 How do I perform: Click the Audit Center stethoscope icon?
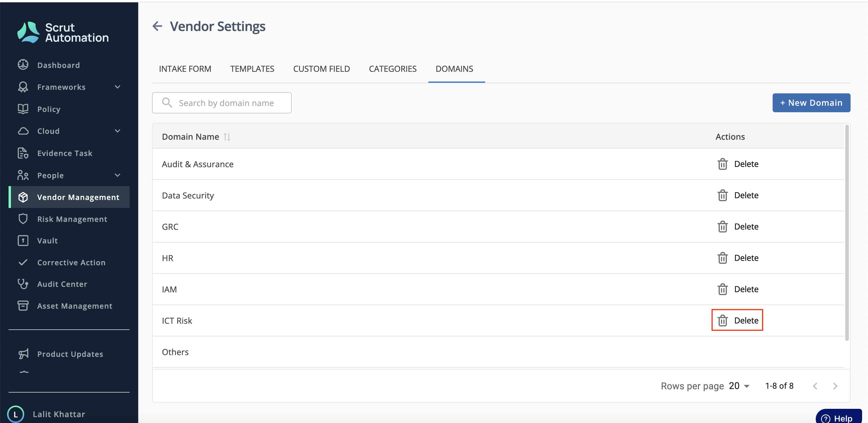coord(23,284)
